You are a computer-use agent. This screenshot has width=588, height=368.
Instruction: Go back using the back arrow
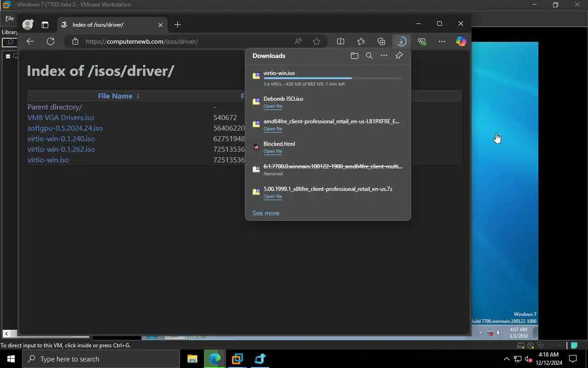(x=30, y=41)
